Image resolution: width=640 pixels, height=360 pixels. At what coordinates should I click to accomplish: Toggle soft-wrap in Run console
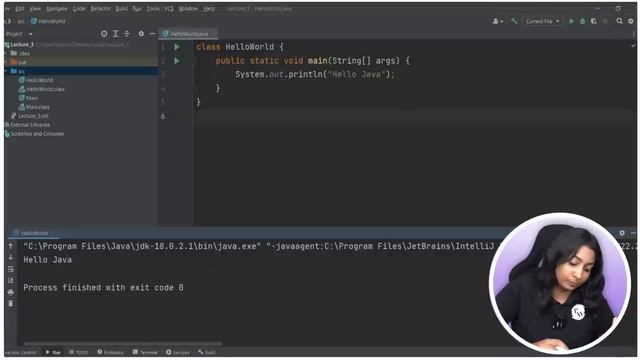[x=11, y=269]
